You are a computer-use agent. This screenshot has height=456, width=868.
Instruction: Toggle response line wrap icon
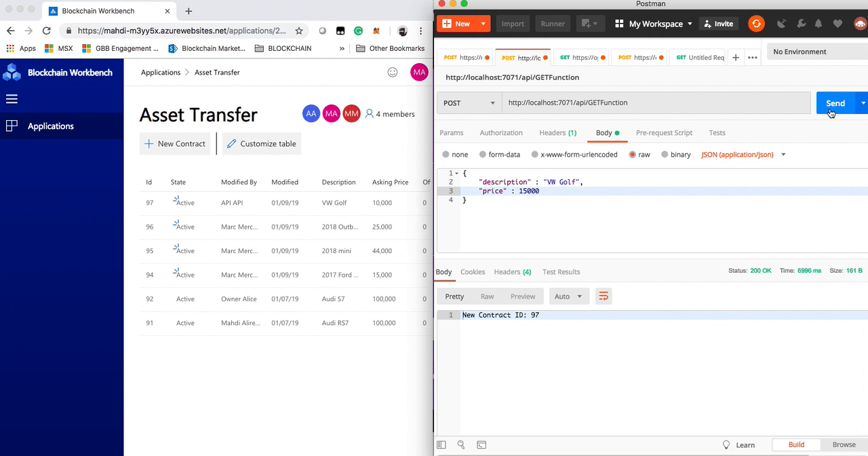pyautogui.click(x=603, y=297)
